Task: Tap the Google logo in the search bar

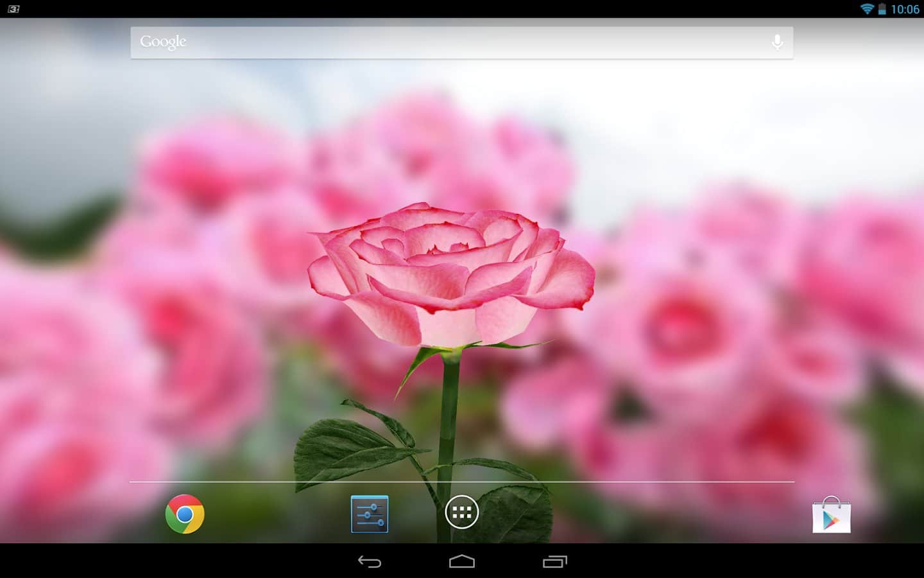Action: click(x=163, y=42)
